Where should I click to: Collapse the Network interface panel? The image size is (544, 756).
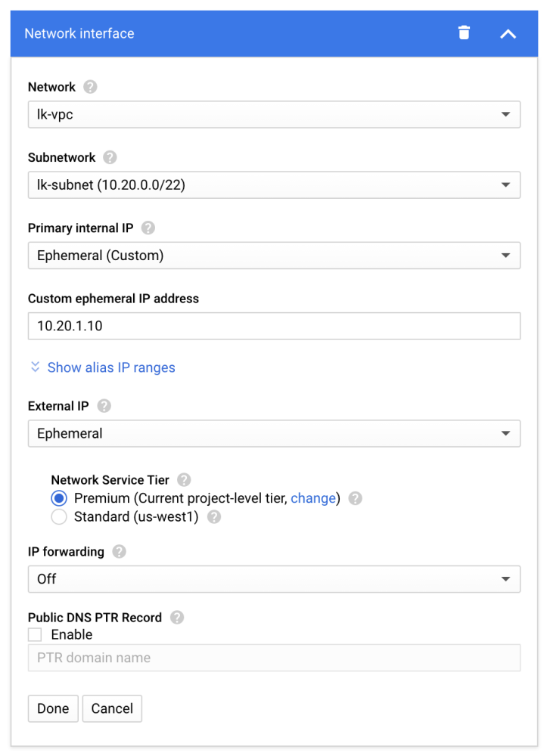pyautogui.click(x=508, y=33)
